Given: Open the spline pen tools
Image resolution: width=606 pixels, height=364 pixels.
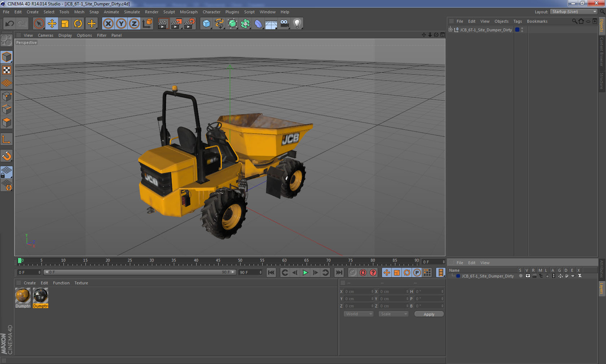Looking at the screenshot, I should 219,24.
